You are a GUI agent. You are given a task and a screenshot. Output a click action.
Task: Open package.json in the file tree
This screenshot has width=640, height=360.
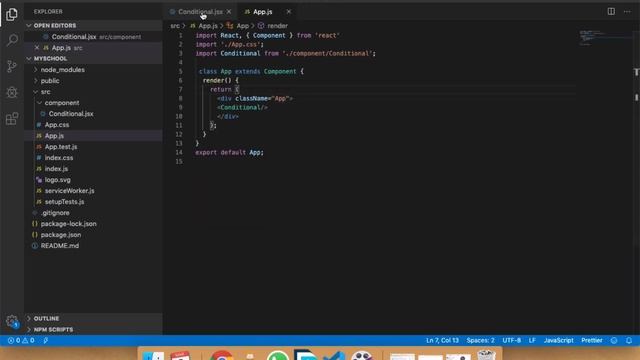(x=61, y=235)
